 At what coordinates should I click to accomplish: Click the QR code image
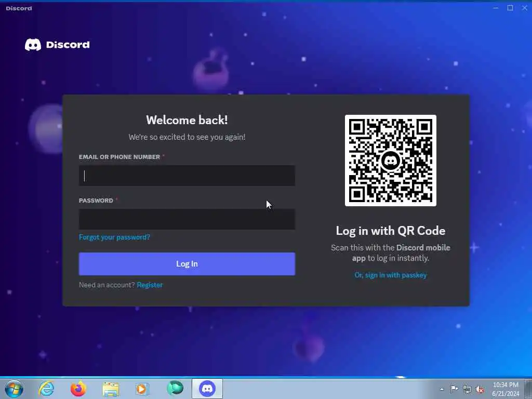tap(391, 161)
